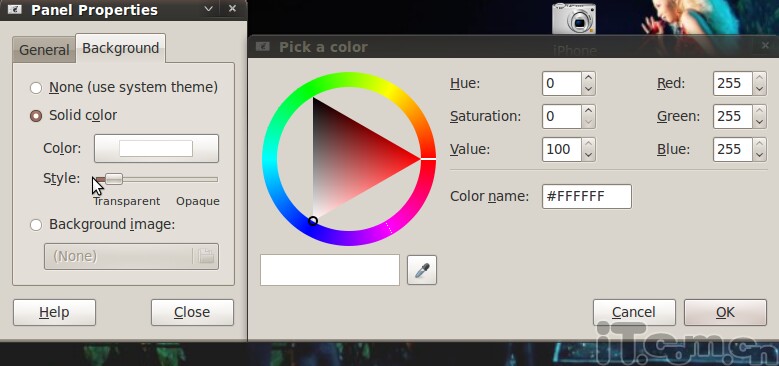Choose the Background image radio option
This screenshot has height=366, width=779.
pos(36,225)
